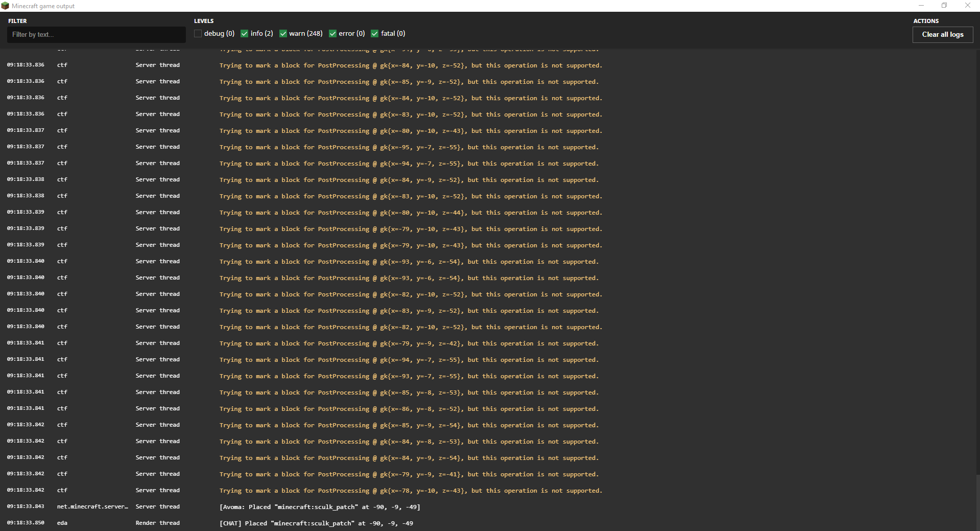Click the Render thread label
This screenshot has height=531, width=980.
[x=157, y=523]
